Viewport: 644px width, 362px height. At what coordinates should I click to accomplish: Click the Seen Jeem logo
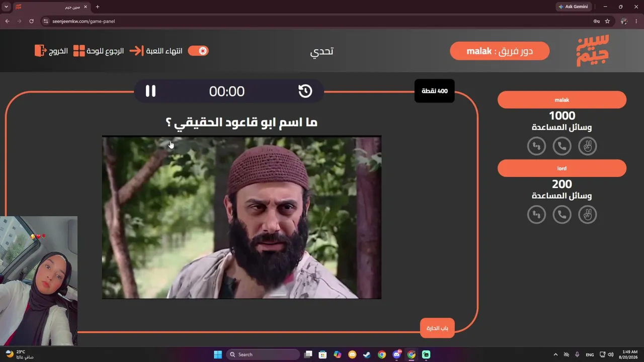coord(593,50)
